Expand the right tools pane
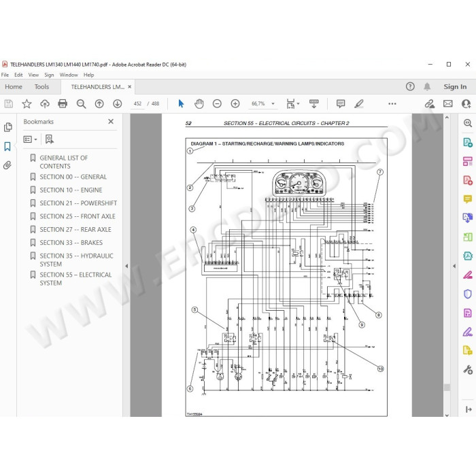476x476 pixels. click(468, 409)
